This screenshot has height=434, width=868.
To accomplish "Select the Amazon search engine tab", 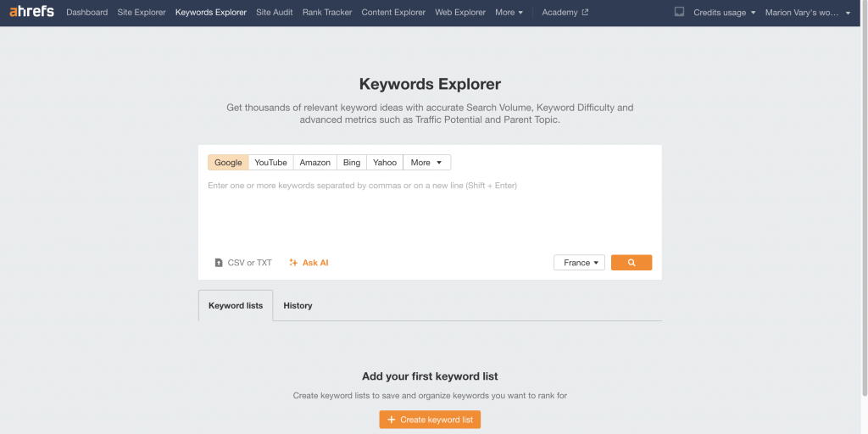I will tap(315, 162).
